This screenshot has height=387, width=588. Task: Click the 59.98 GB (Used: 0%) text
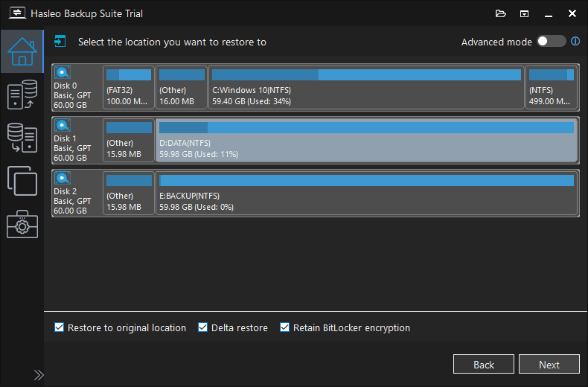(196, 207)
